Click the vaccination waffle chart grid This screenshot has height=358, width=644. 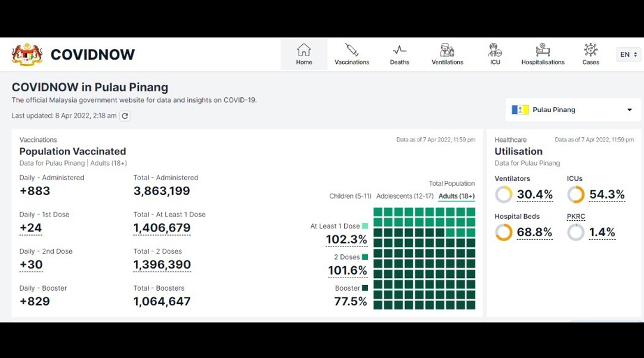425,258
